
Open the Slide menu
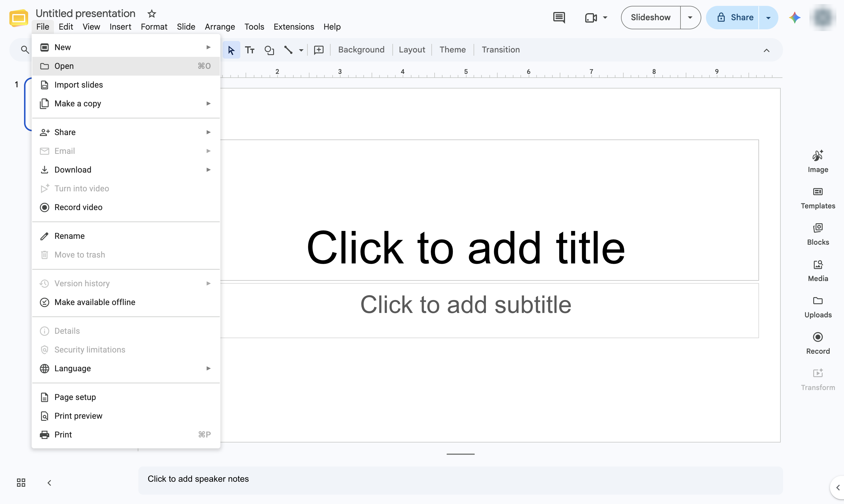[x=186, y=27]
